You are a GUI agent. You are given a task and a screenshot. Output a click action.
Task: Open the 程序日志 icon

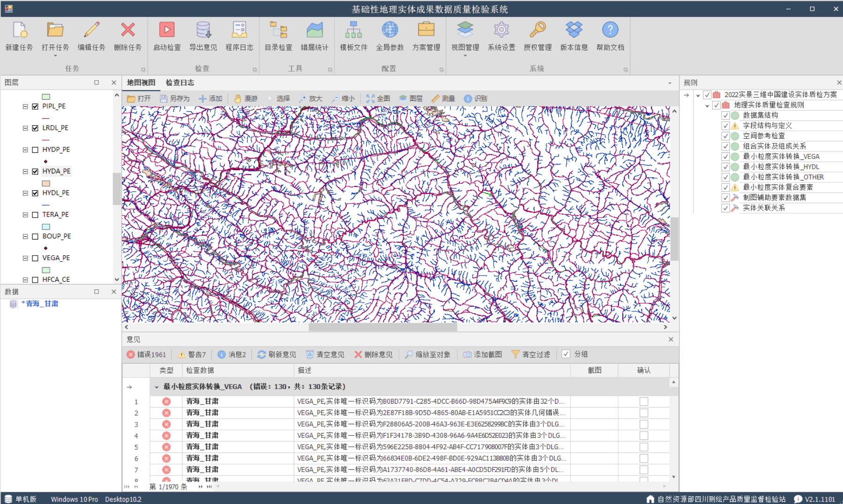(x=239, y=30)
